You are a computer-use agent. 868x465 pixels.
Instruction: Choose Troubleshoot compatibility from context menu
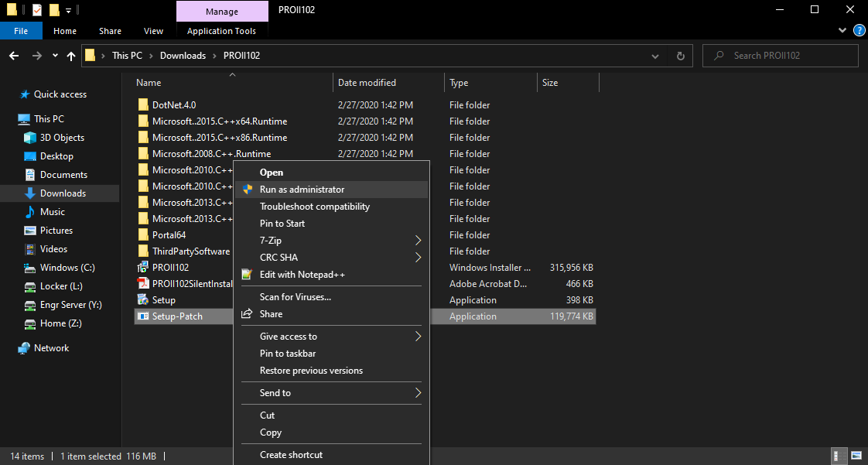pos(314,207)
